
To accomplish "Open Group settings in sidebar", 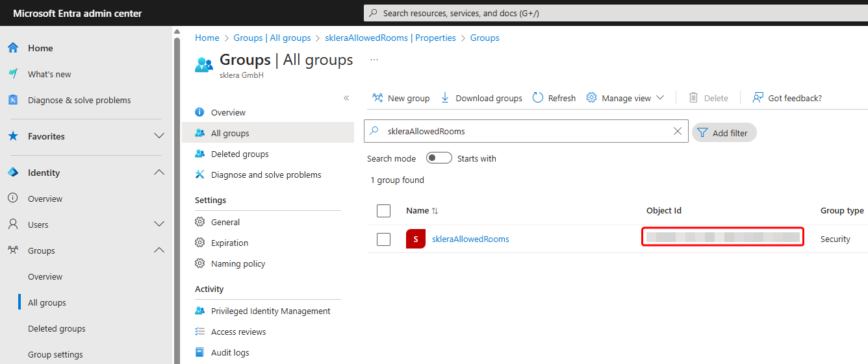I will 55,354.
